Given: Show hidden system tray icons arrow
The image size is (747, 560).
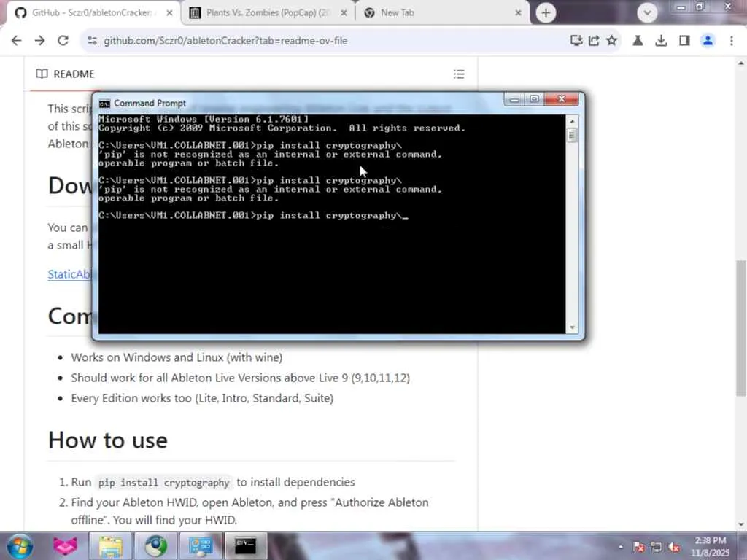Looking at the screenshot, I should click(x=621, y=547).
